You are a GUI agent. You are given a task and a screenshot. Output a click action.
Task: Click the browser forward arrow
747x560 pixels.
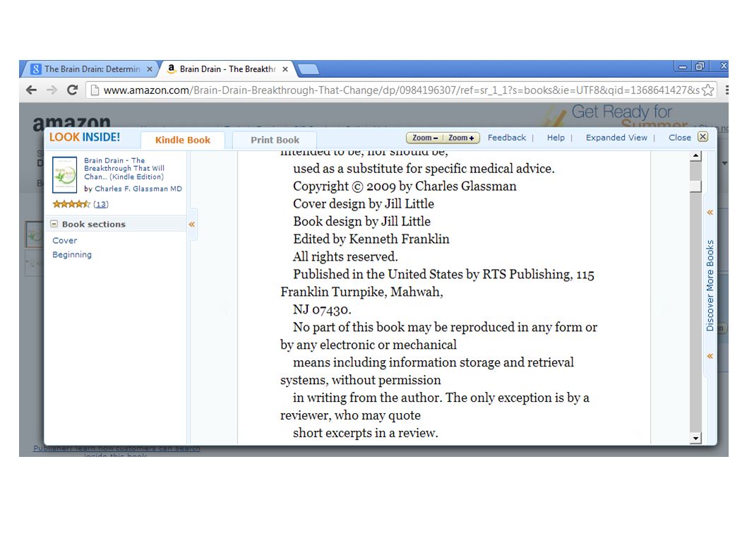coord(52,90)
